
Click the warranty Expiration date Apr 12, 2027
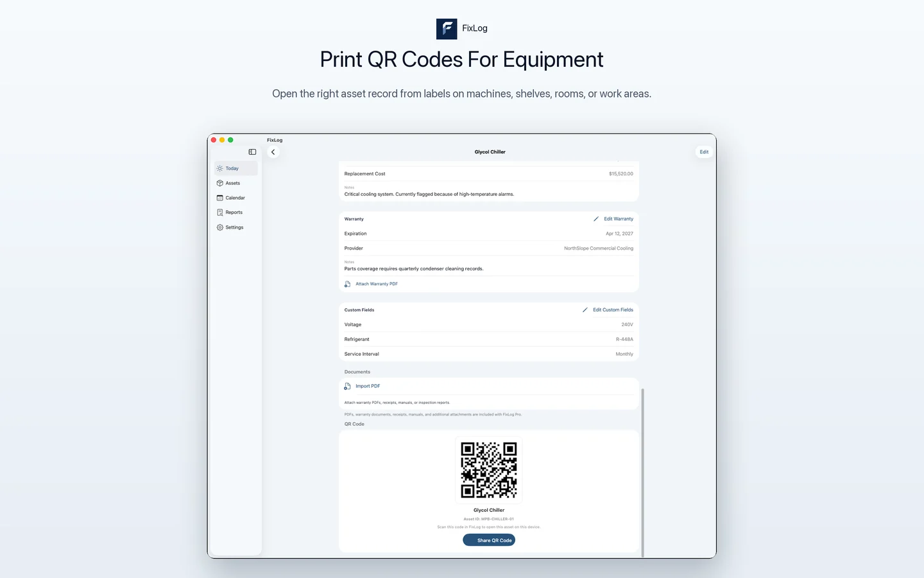coord(619,234)
